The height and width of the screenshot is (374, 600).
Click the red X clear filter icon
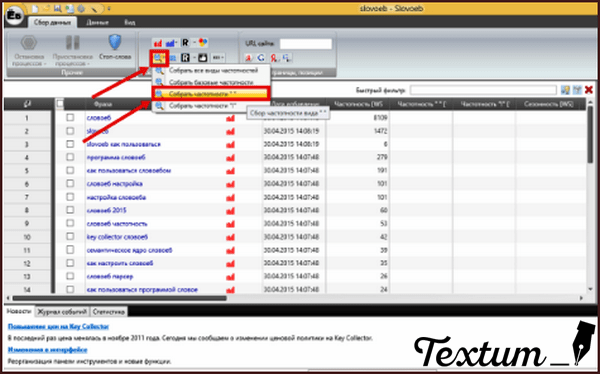tap(589, 90)
